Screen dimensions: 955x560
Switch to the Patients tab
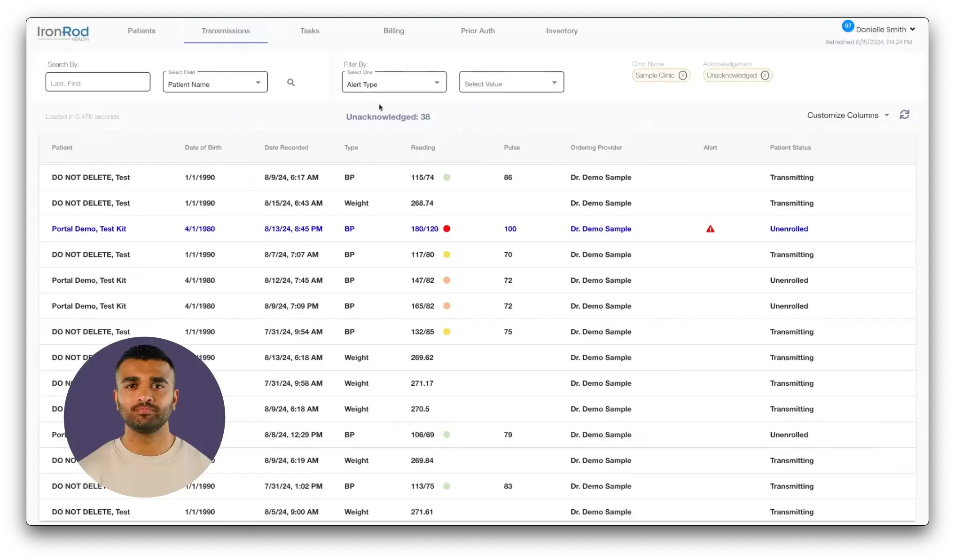click(141, 31)
